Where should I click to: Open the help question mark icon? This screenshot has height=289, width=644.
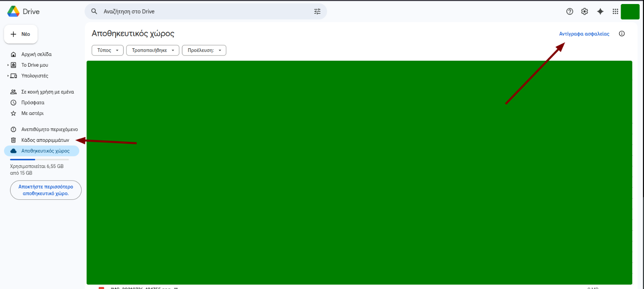pos(570,12)
